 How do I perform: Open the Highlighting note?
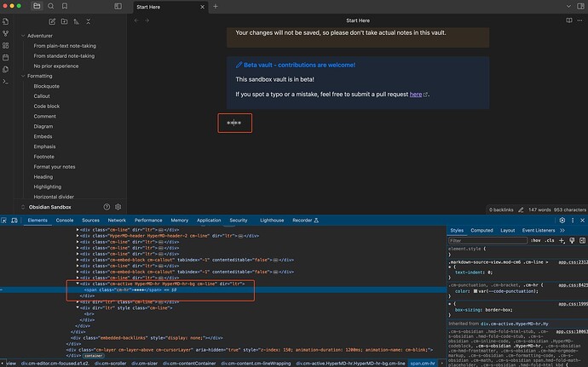[47, 186]
